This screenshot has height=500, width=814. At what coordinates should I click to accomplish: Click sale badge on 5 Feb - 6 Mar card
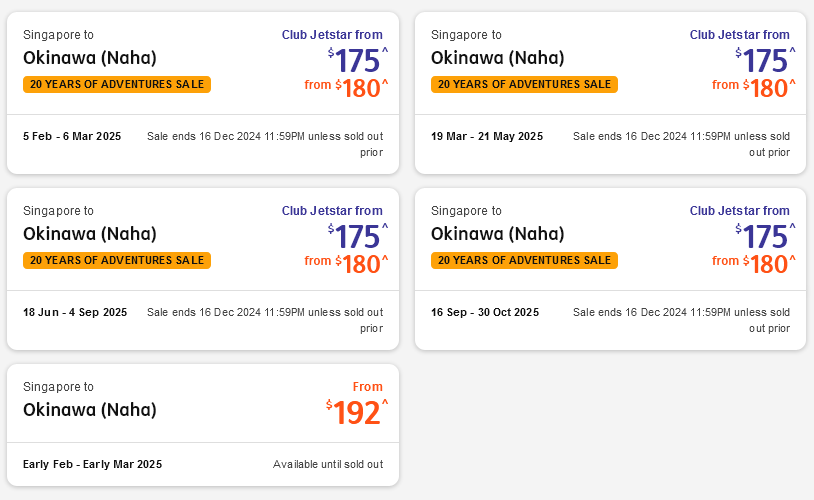[x=117, y=84]
